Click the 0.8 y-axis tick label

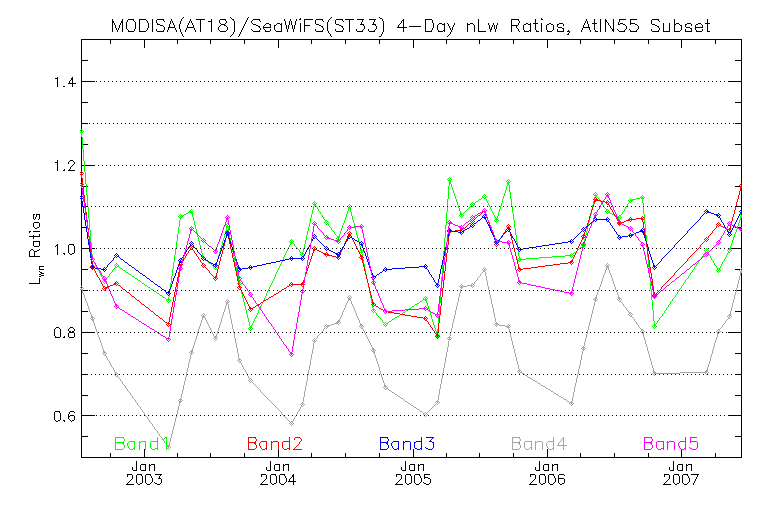[x=65, y=333]
